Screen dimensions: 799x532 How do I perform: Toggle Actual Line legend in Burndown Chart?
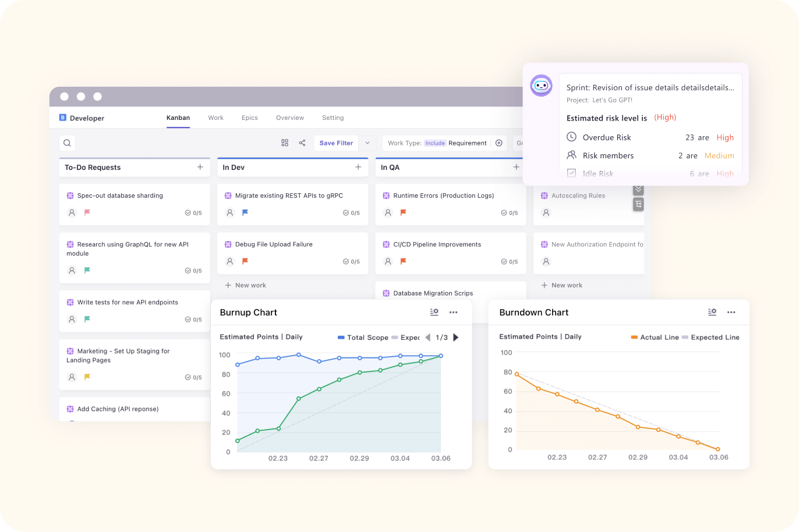(x=654, y=338)
